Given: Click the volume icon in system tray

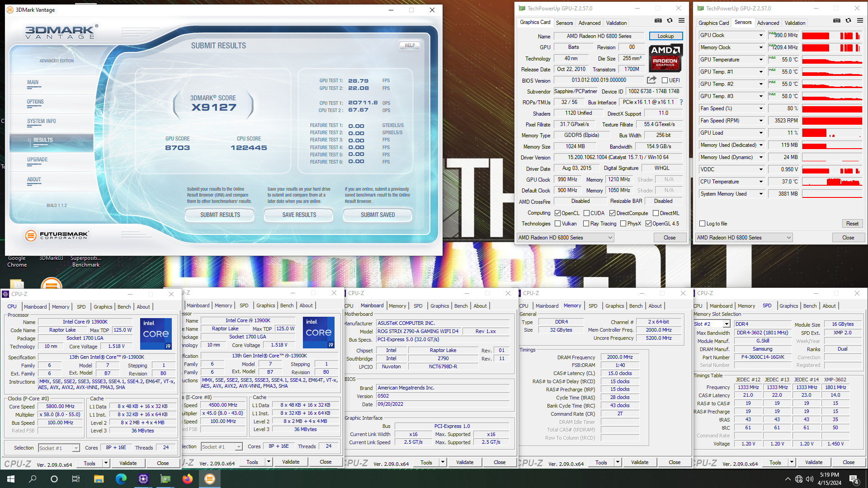Looking at the screenshot, I should (810, 479).
